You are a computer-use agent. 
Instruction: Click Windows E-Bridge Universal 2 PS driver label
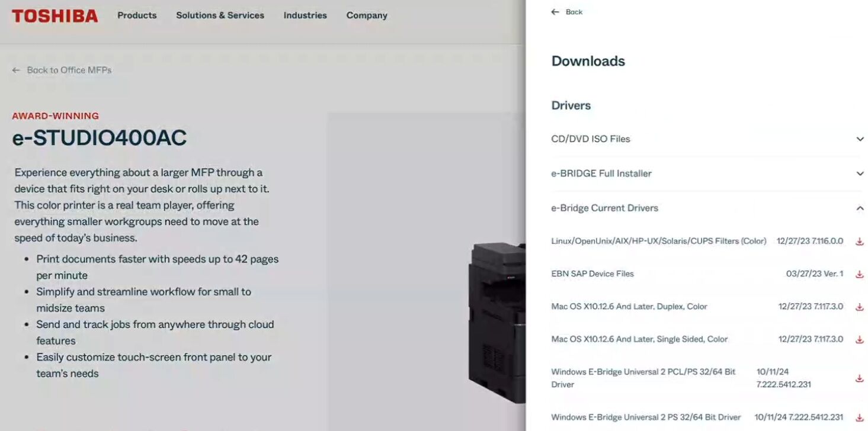(646, 417)
